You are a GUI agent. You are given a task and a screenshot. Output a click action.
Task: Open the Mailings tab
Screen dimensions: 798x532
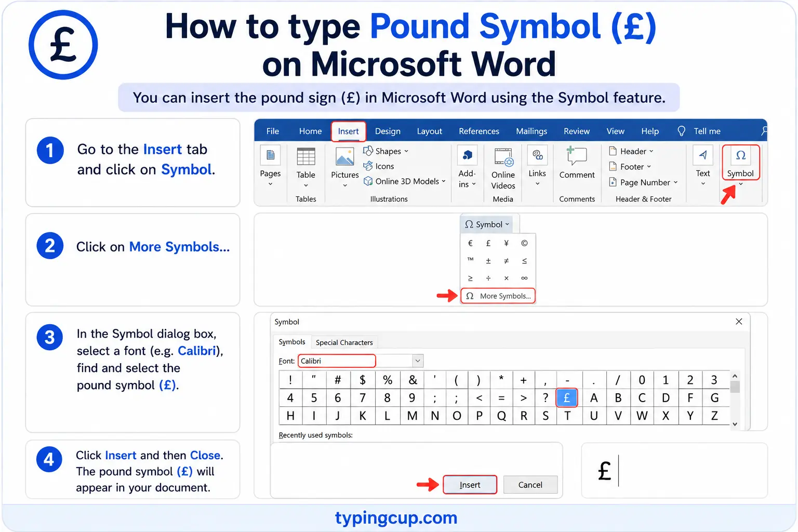[x=531, y=131]
